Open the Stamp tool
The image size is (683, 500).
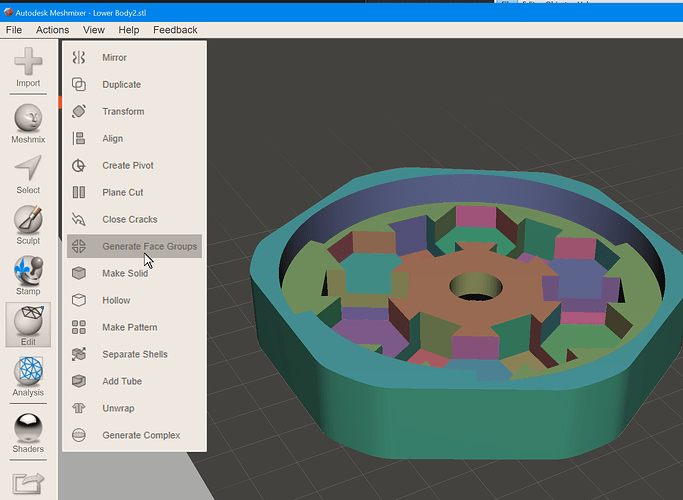[28, 276]
